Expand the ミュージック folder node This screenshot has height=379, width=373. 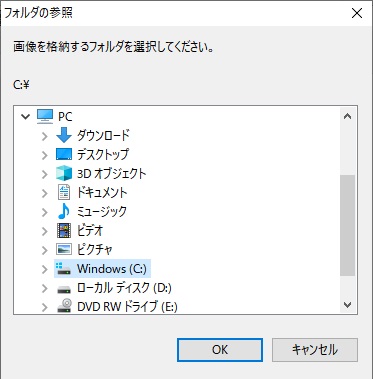click(x=45, y=212)
